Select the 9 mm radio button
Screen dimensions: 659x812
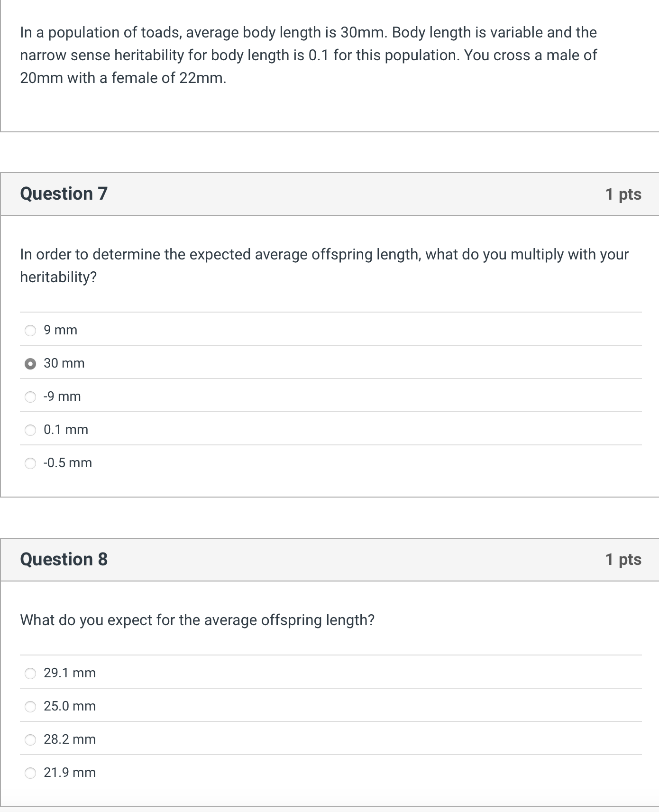(x=30, y=331)
